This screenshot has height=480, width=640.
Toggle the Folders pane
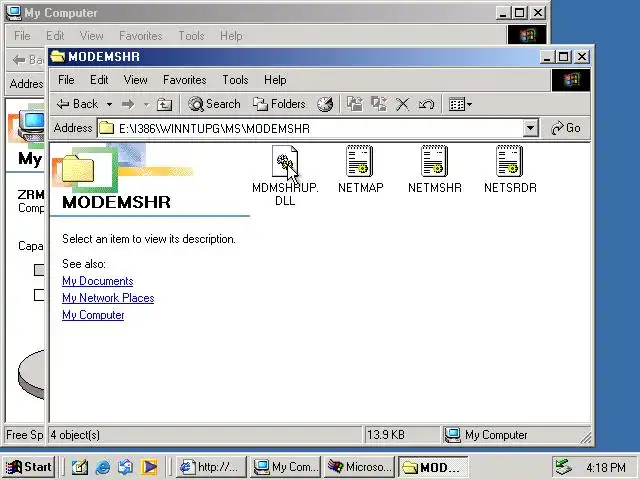[279, 104]
